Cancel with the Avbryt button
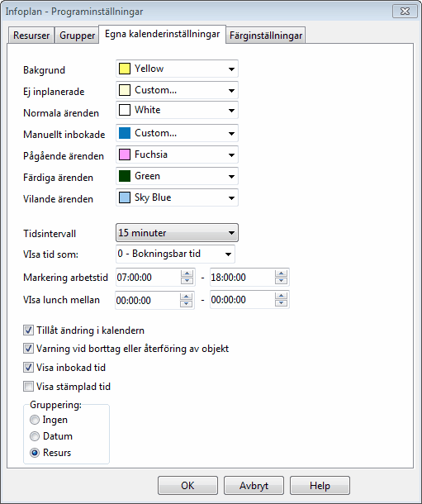The image size is (422, 504). [254, 485]
